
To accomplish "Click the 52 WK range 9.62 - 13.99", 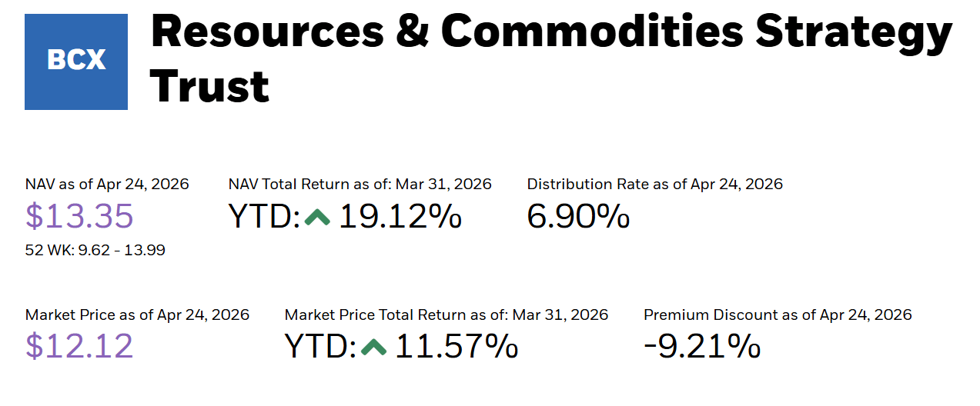I will [x=95, y=250].
